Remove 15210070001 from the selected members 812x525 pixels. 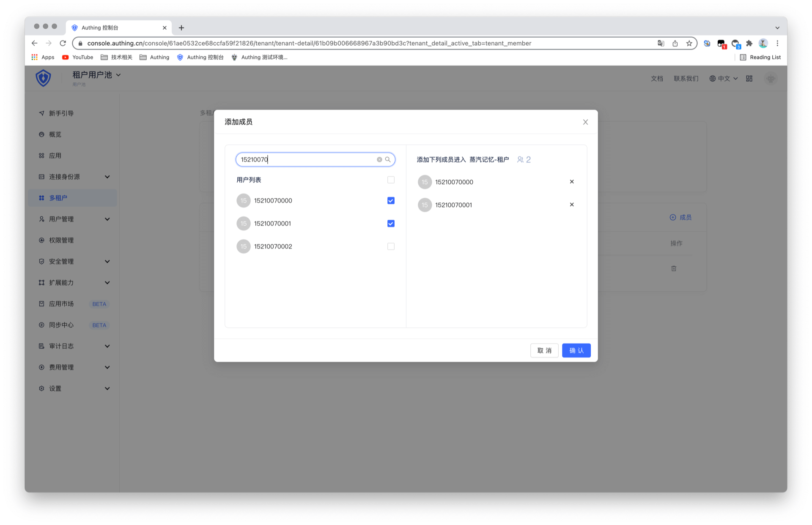pyautogui.click(x=571, y=205)
